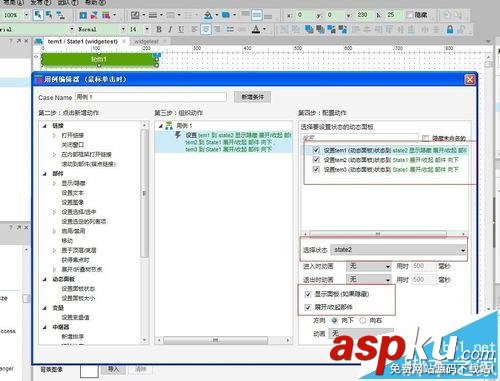Click in the Case Name input field

coord(150,97)
